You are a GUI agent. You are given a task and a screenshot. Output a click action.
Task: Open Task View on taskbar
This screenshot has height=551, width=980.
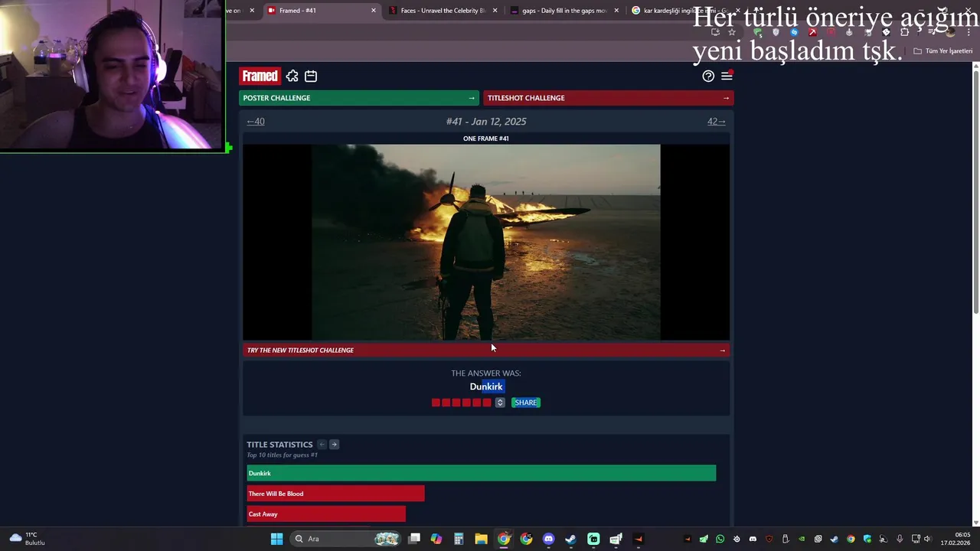(x=414, y=539)
